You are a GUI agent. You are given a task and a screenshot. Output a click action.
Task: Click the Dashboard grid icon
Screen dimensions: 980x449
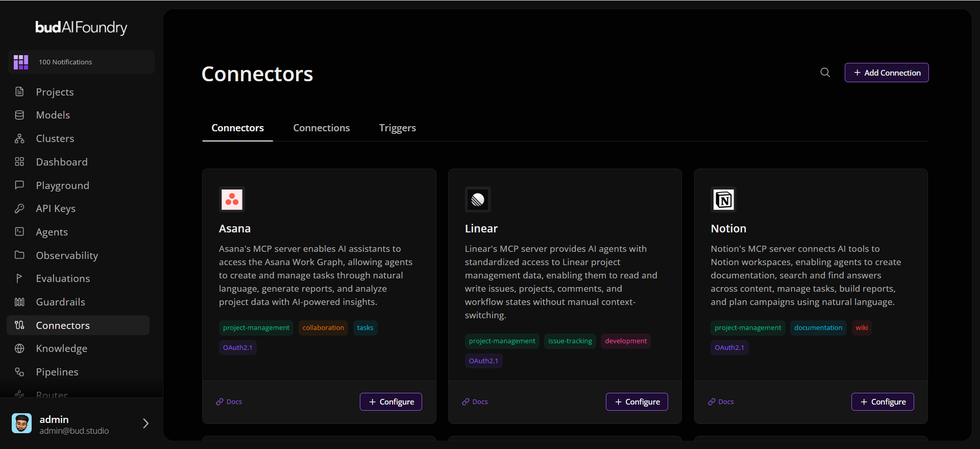19,162
